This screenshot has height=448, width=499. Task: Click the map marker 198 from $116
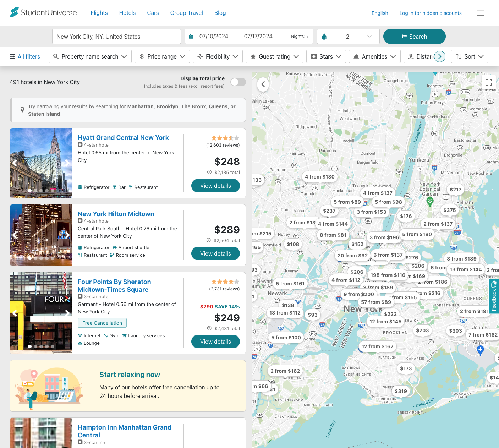pyautogui.click(x=388, y=275)
